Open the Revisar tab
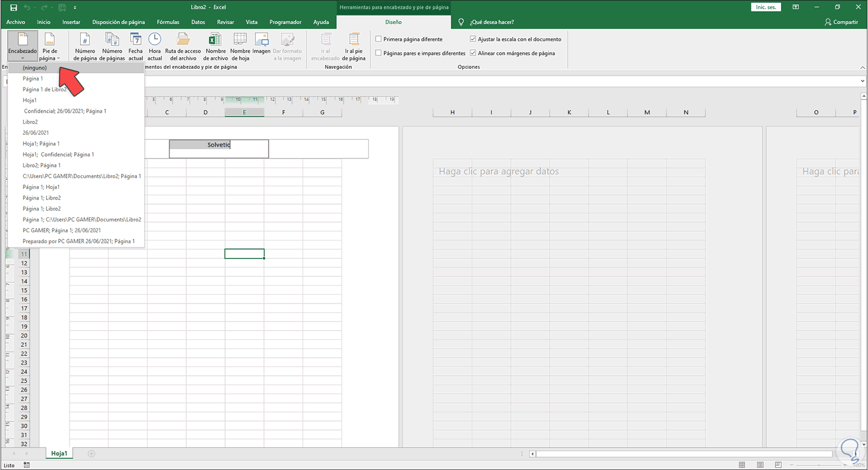Image resolution: width=868 pixels, height=470 pixels. 226,22
